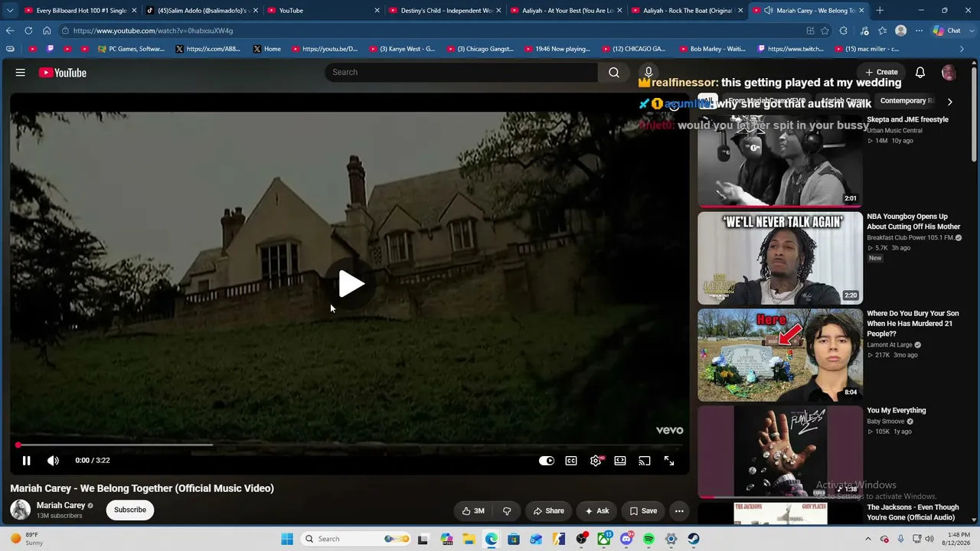Open the Create button

(x=881, y=72)
